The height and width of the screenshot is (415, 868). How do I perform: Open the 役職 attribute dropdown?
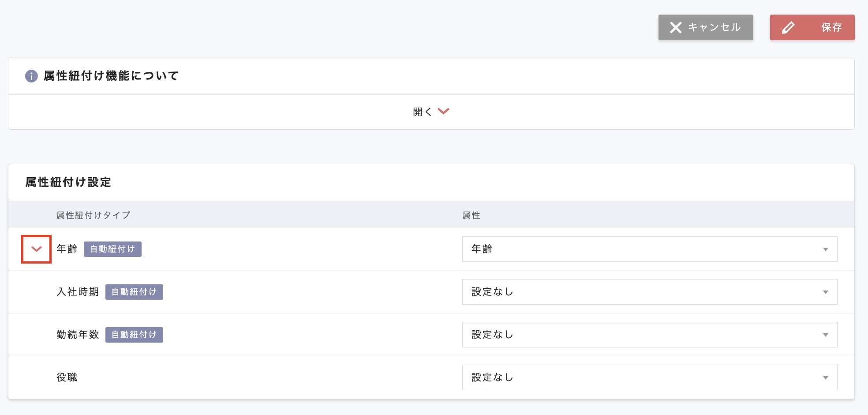pos(649,377)
